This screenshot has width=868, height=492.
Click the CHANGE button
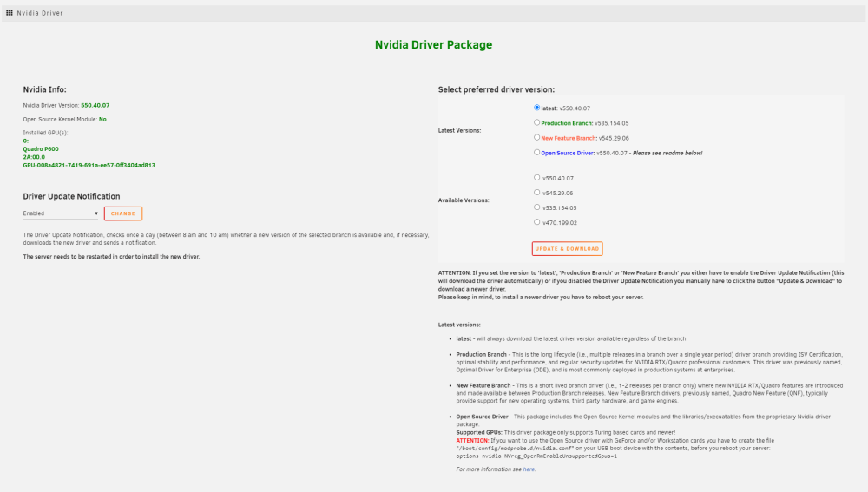click(x=123, y=213)
